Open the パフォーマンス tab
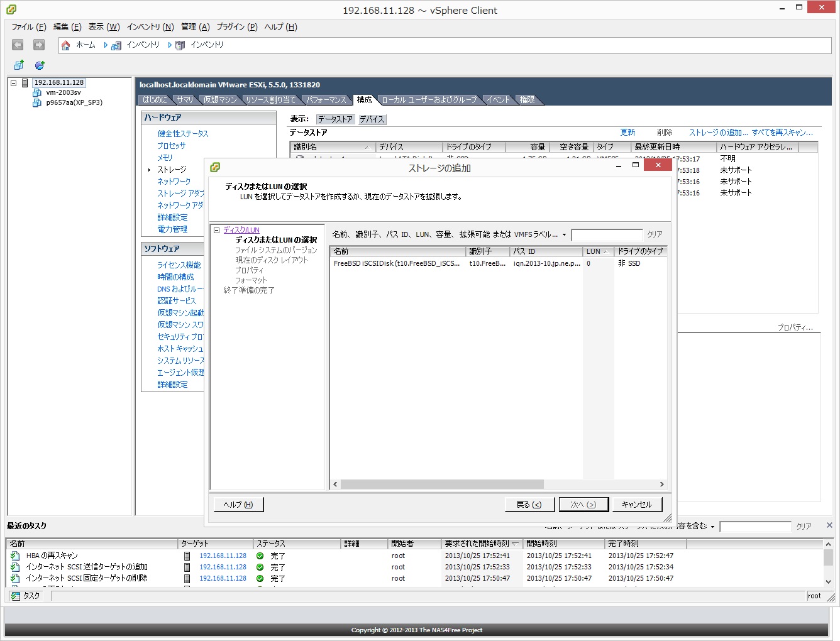The height and width of the screenshot is (641, 840). [326, 100]
